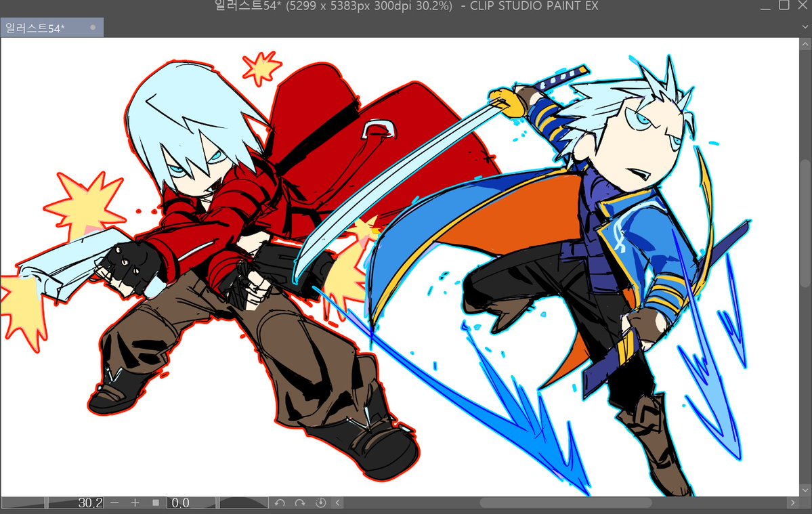Close the CLIP STUDIO PAINT window
The image size is (812, 514).
click(x=803, y=5)
